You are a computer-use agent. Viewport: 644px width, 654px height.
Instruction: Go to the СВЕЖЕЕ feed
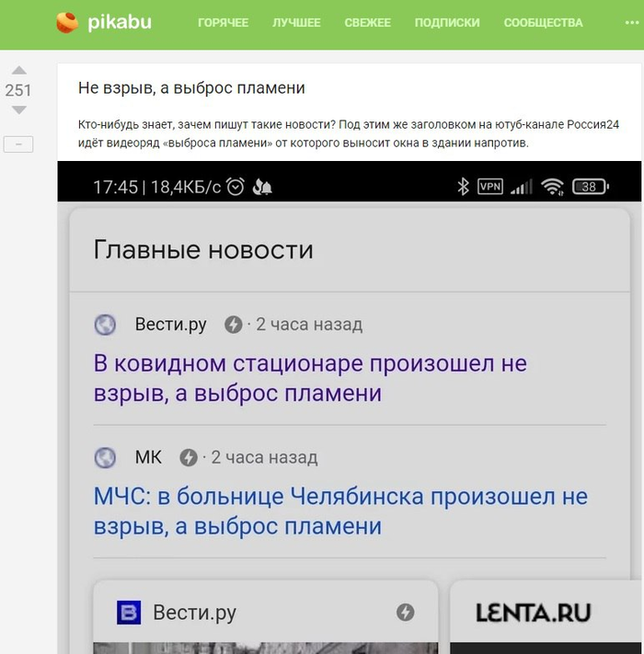[x=367, y=23]
